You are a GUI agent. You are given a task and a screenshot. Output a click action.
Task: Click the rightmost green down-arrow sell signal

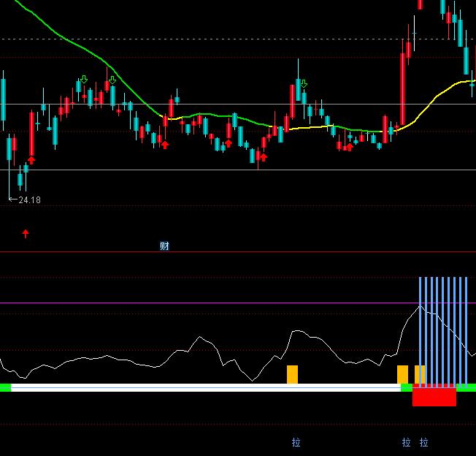pyautogui.click(x=304, y=84)
